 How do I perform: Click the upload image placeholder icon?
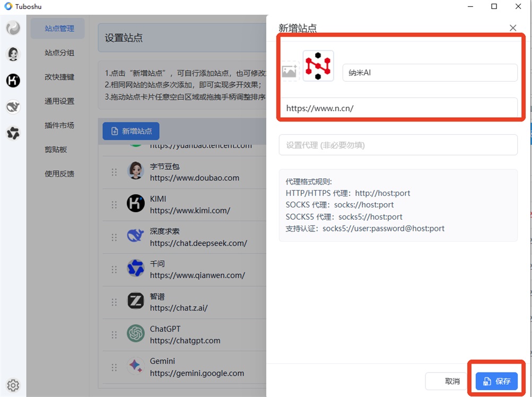click(290, 71)
